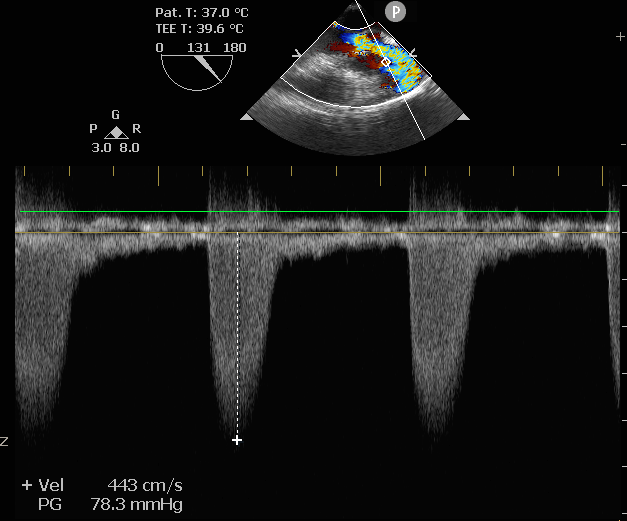Click the 3.0 frequency value under P

(101, 147)
